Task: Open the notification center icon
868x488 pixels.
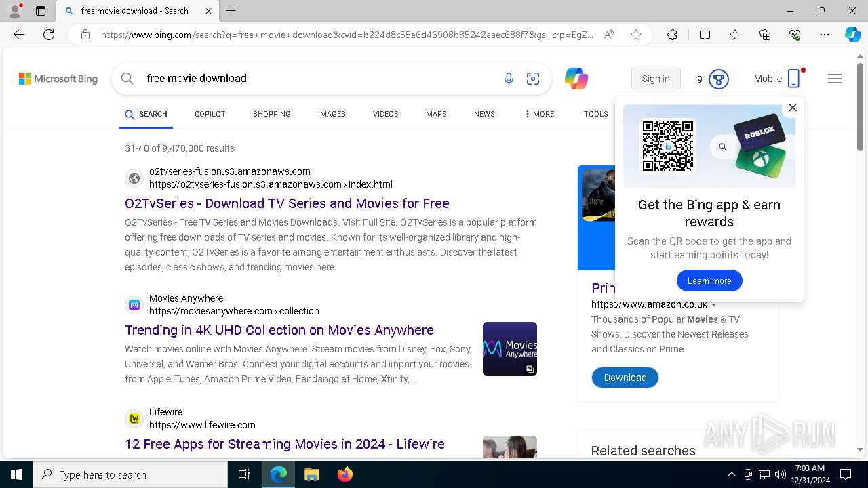Action: pyautogui.click(x=846, y=474)
